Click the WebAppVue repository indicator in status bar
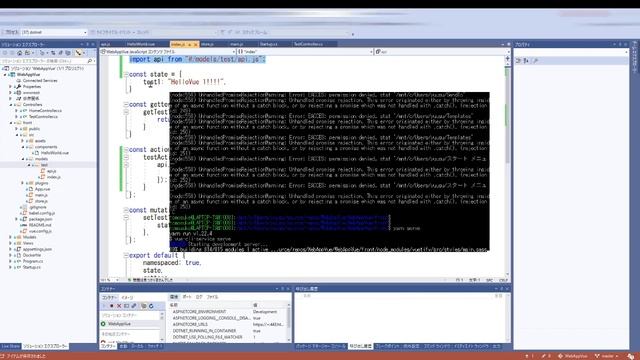The width and height of the screenshot is (640, 360). pyautogui.click(x=573, y=356)
